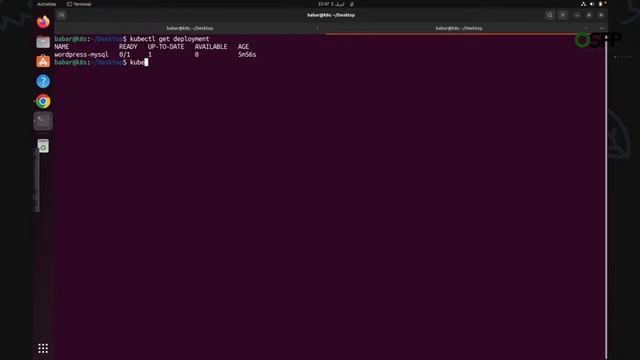Image resolution: width=640 pixels, height=360 pixels.
Task: Click the 'READY' column header
Action: [x=128, y=47]
